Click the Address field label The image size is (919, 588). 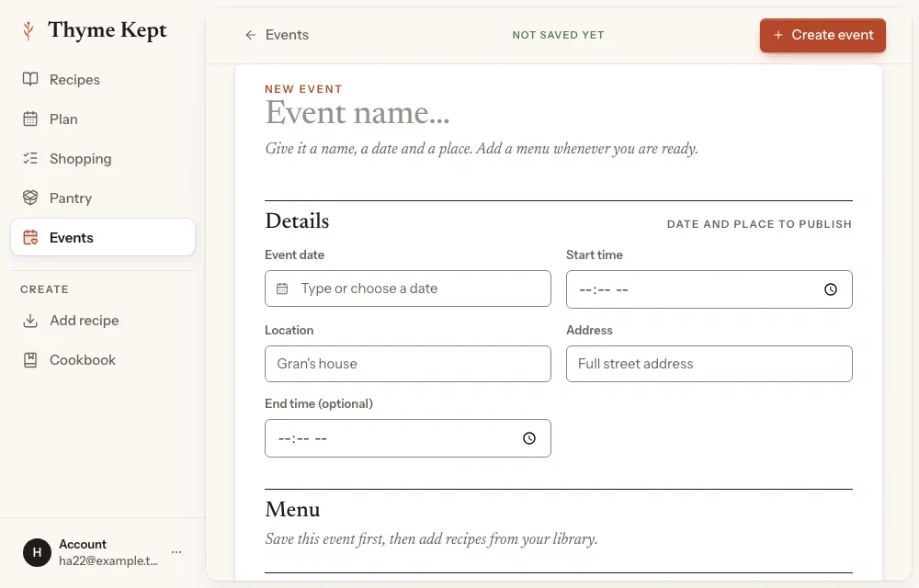pos(589,331)
